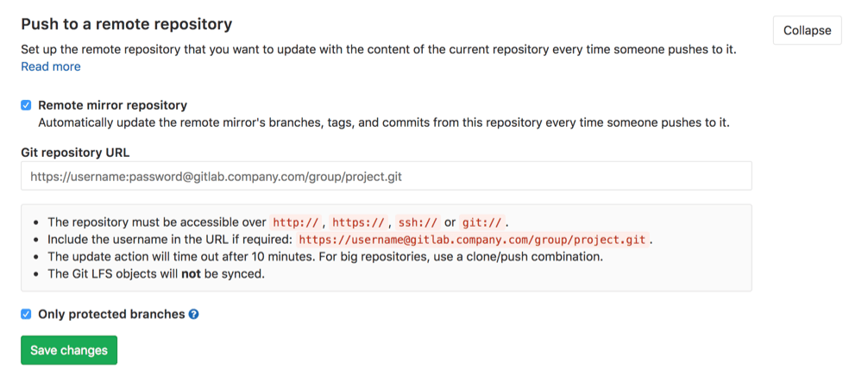Click the example username@gitlab.company.com URL snippet
Screen dimensions: 868x382
473,239
